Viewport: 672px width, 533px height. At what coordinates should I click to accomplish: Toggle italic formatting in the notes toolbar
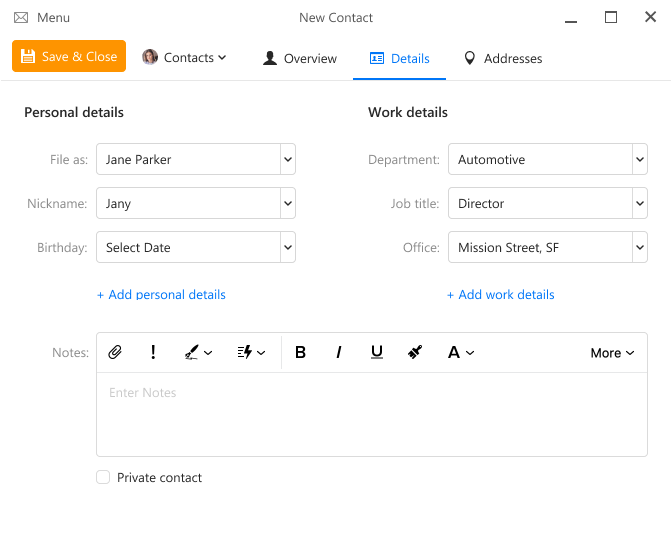pyautogui.click(x=339, y=352)
